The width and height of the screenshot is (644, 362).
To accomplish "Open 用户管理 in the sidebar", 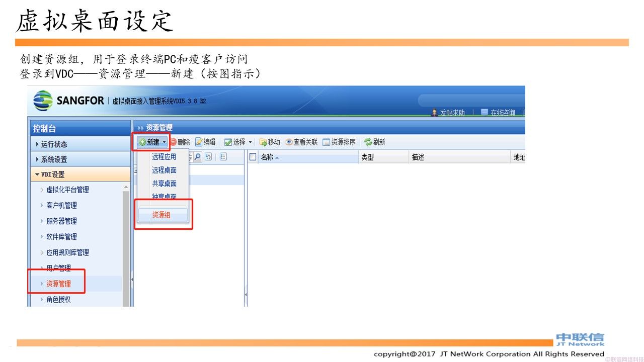I will pyautogui.click(x=58, y=268).
